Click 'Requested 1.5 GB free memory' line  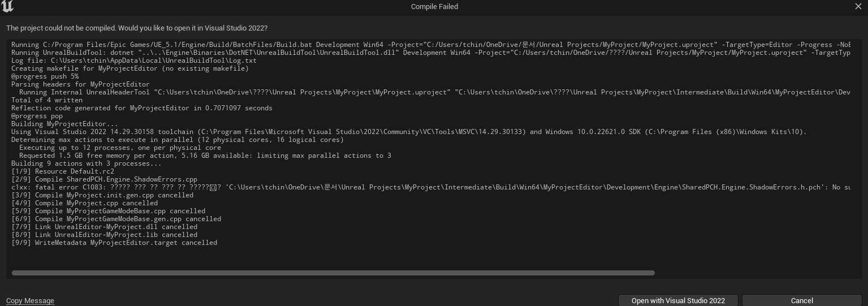click(205, 156)
